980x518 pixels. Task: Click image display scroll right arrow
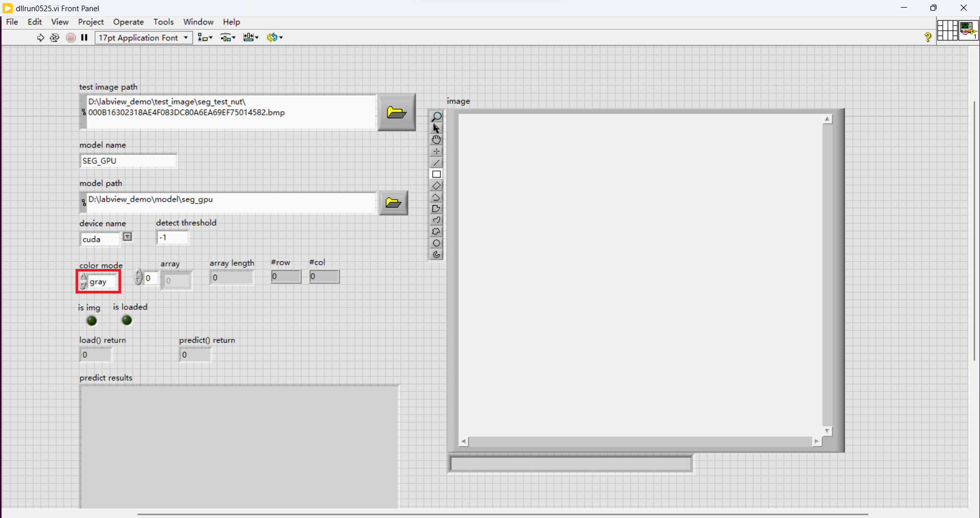coord(817,441)
